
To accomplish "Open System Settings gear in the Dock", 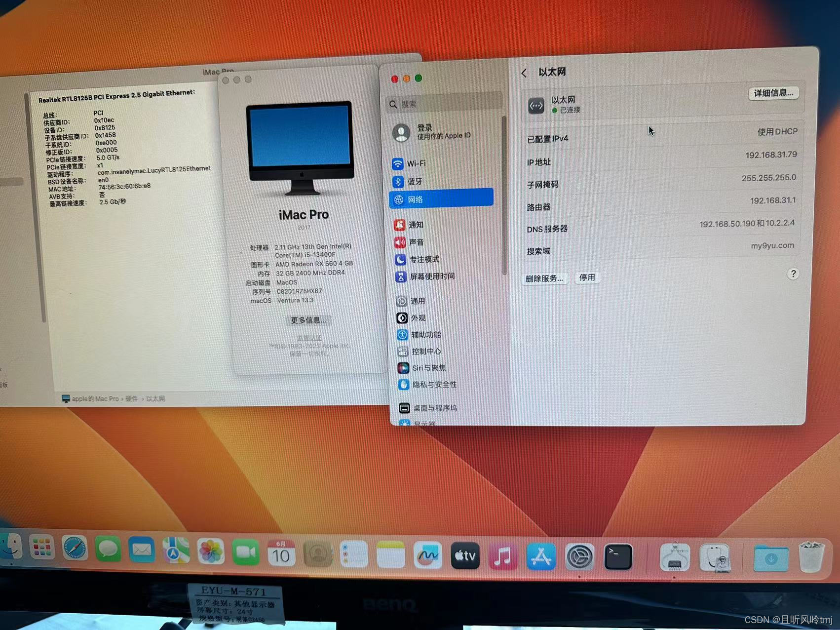I will pyautogui.click(x=579, y=557).
